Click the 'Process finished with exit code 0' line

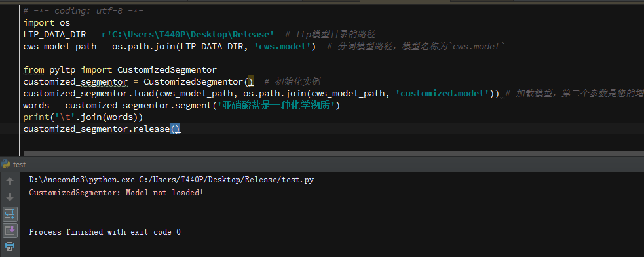(x=105, y=232)
